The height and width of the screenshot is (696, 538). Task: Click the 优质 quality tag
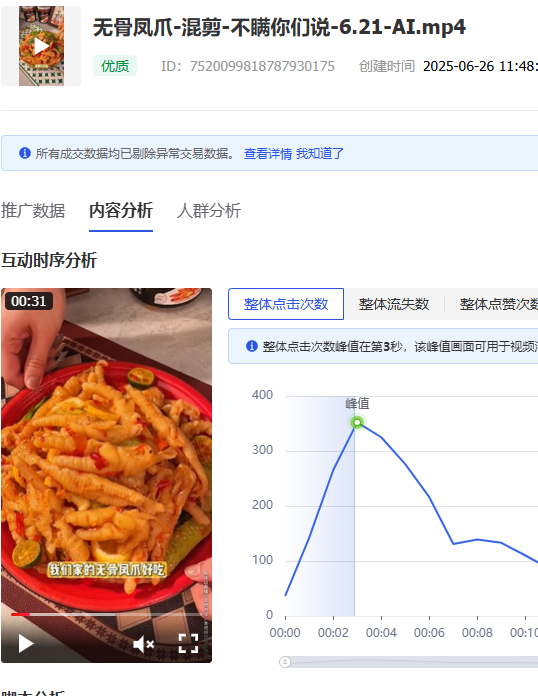point(115,66)
